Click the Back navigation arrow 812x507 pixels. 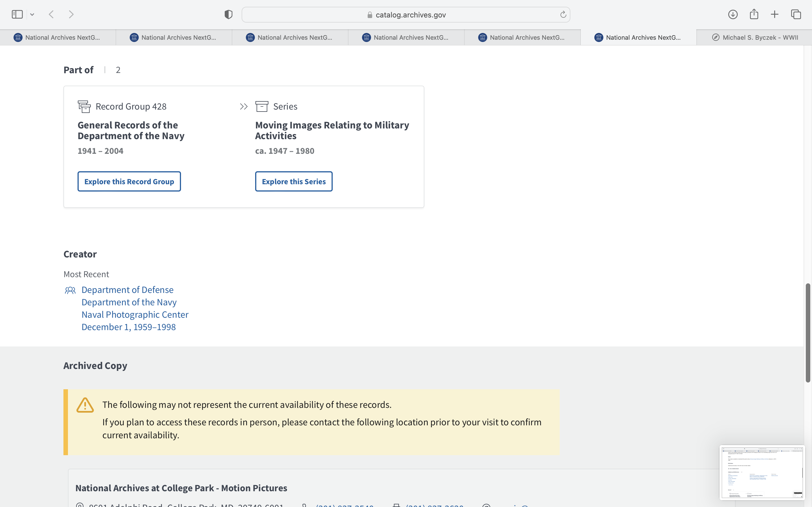pyautogui.click(x=51, y=14)
